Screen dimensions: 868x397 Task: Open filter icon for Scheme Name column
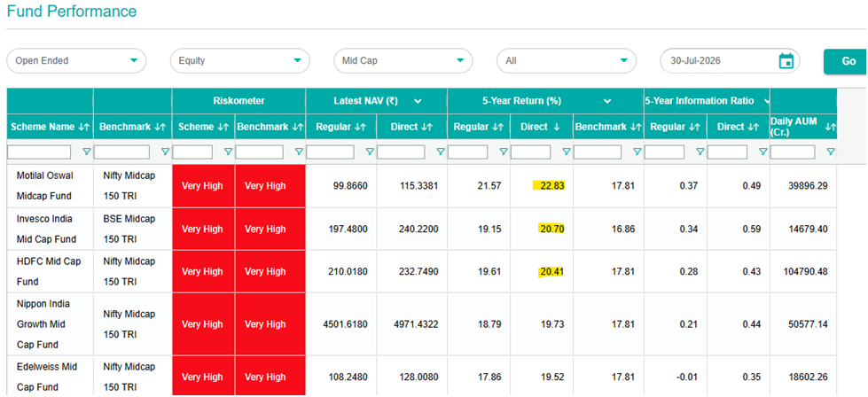(x=86, y=152)
